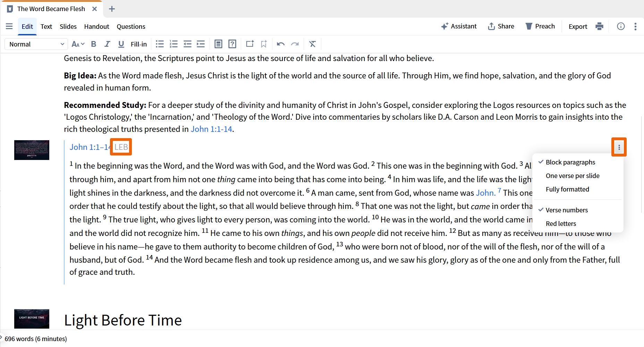Print the sermon document
Viewport: 644px width, 347px height.
click(x=599, y=26)
